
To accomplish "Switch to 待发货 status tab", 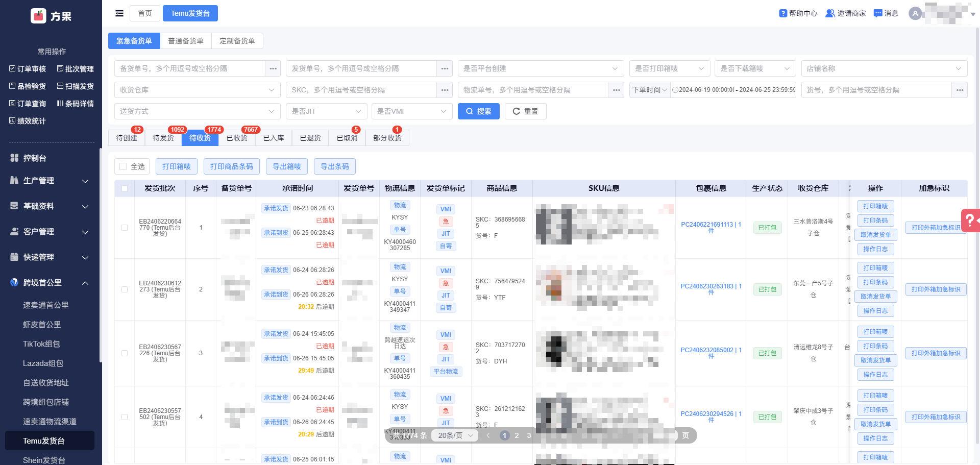I will pyautogui.click(x=163, y=138).
